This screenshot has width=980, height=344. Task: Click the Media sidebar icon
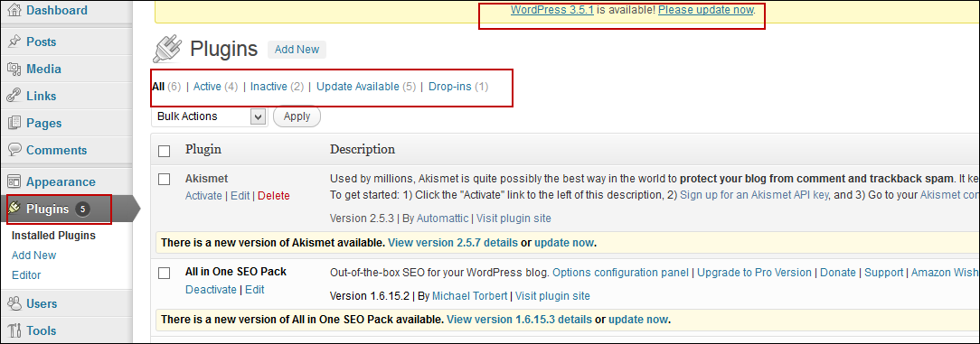[x=14, y=69]
